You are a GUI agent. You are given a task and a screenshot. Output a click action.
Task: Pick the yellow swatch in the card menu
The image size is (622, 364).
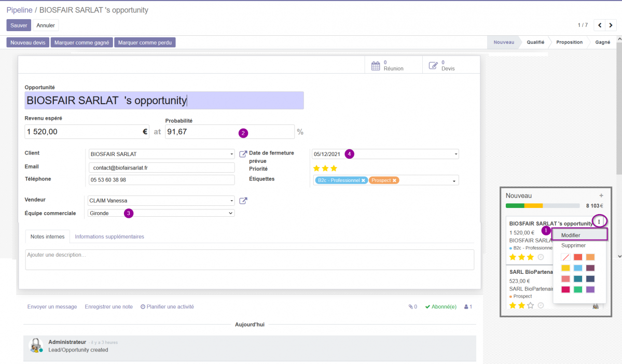click(565, 268)
